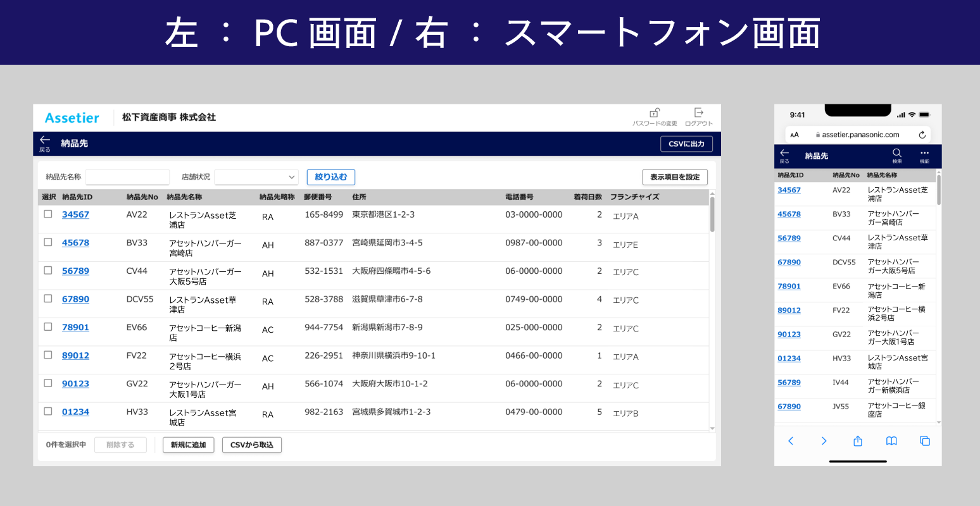Image resolution: width=980 pixels, height=506 pixels.
Task: Tap the Safari tabs icon
Action: (925, 441)
